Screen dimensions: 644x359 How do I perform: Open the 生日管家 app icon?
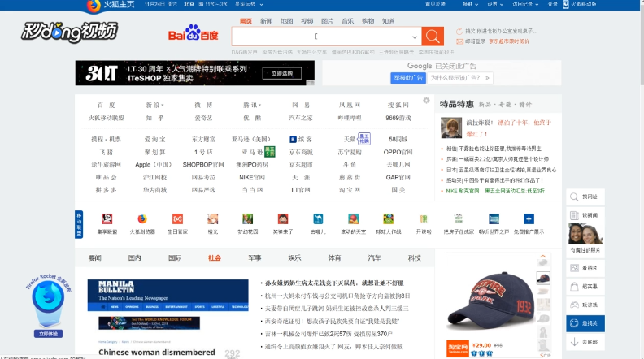177,218
